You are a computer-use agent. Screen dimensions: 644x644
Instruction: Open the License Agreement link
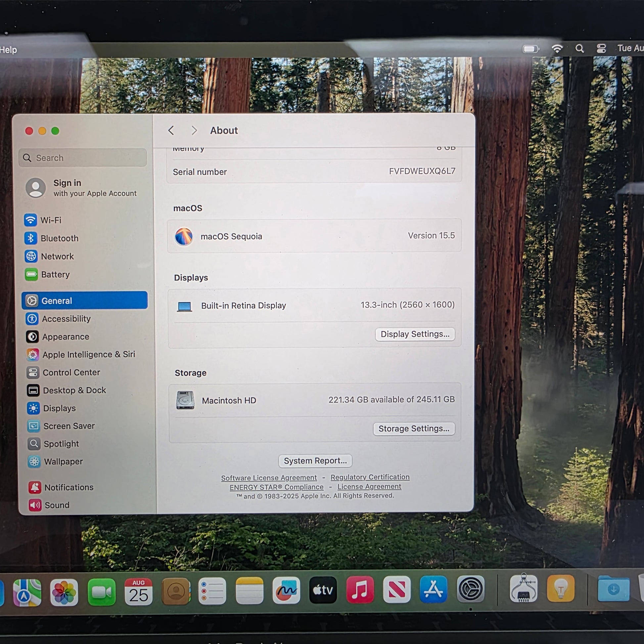(x=369, y=487)
